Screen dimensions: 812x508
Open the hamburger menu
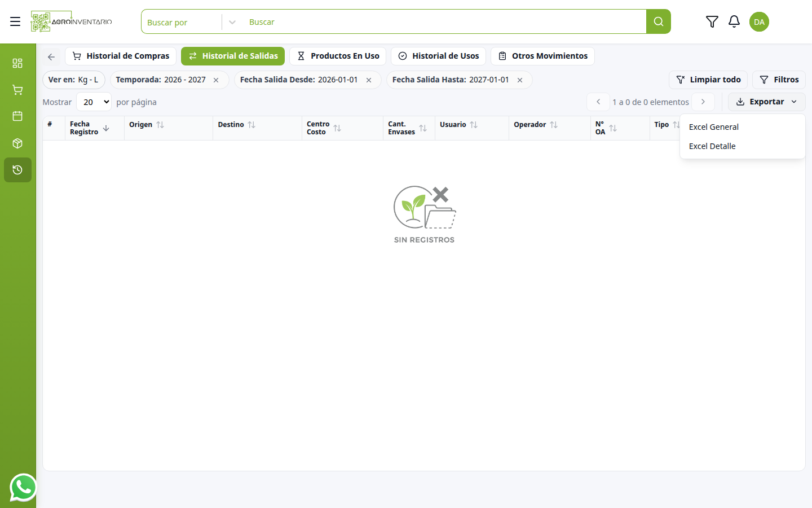tap(15, 21)
